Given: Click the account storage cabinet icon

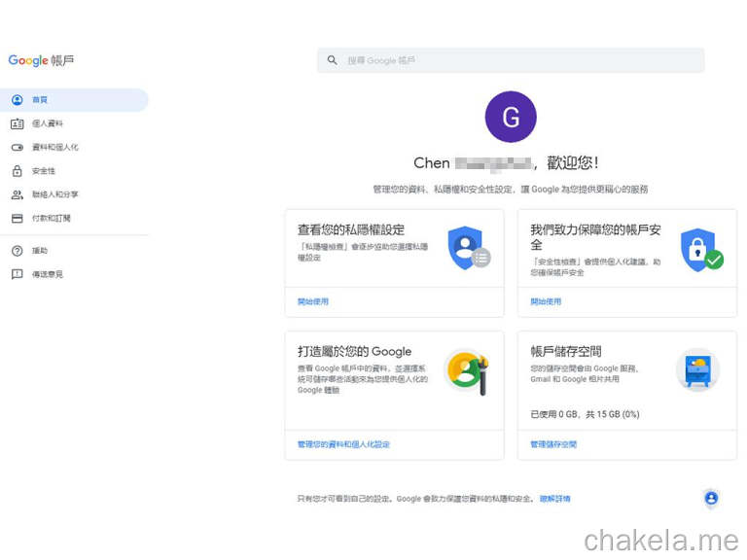Looking at the screenshot, I should coord(698,370).
